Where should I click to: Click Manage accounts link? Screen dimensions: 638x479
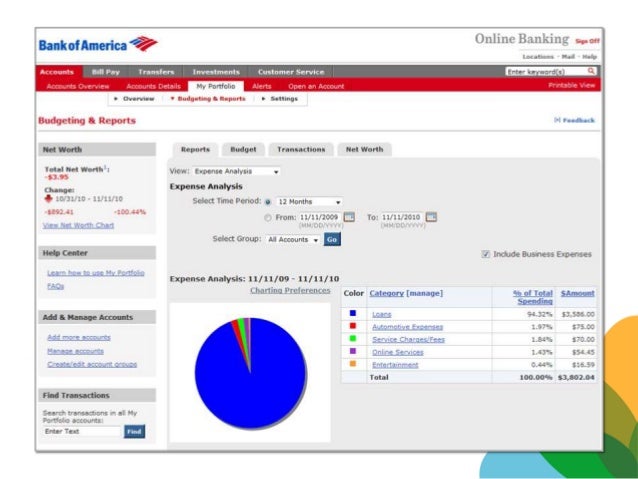[75, 351]
